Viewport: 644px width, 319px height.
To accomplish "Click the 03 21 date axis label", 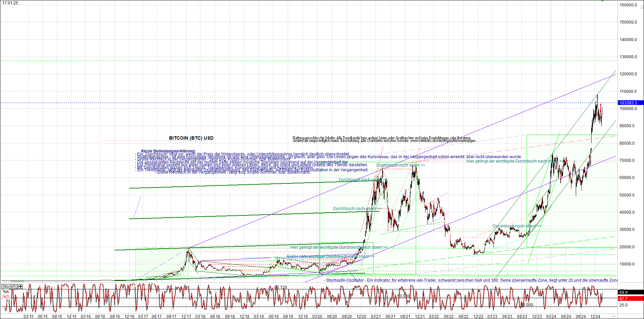I will coord(376,316).
